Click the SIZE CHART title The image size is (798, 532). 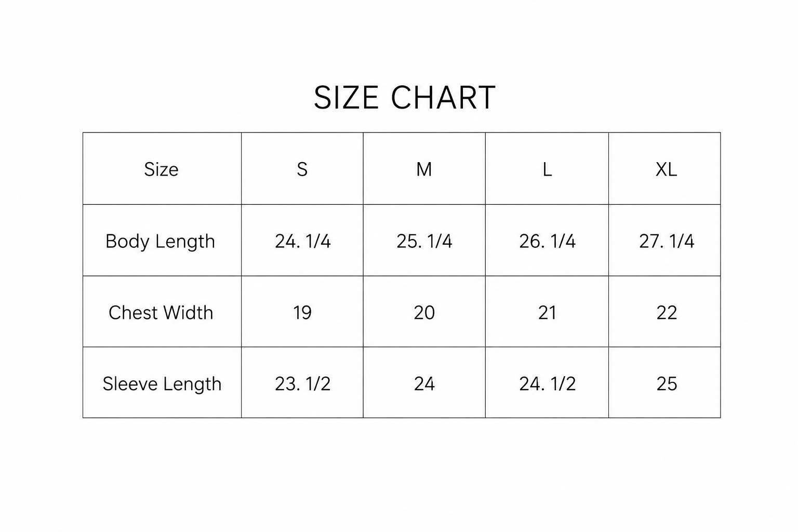pyautogui.click(x=405, y=98)
